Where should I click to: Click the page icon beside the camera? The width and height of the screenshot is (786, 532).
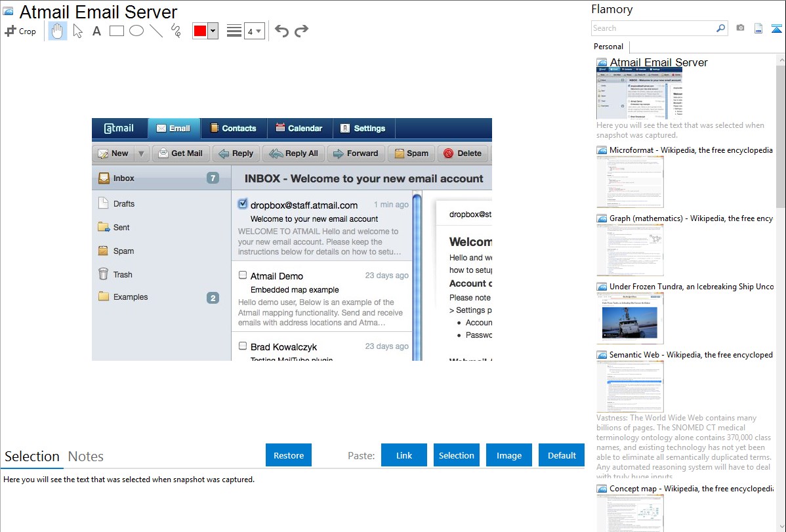coord(758,28)
